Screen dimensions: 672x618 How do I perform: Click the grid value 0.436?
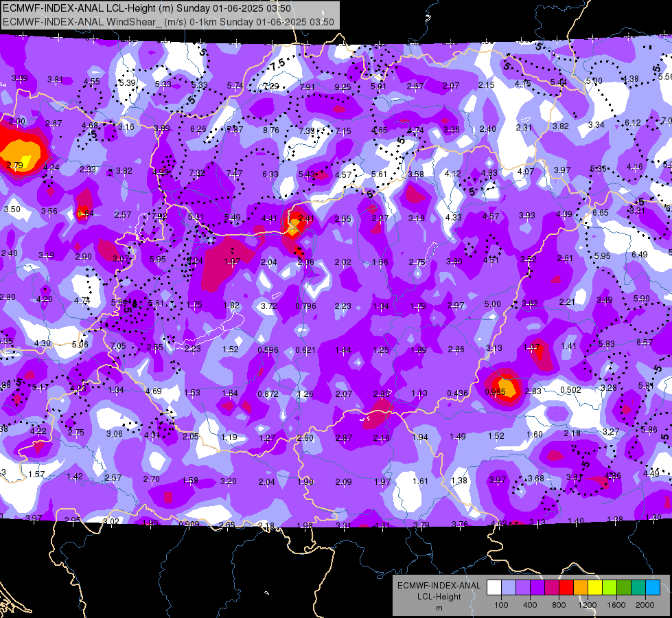[x=457, y=393]
